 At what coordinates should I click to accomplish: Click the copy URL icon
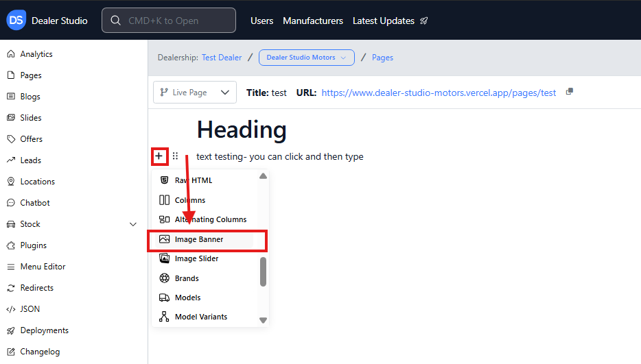coord(569,93)
